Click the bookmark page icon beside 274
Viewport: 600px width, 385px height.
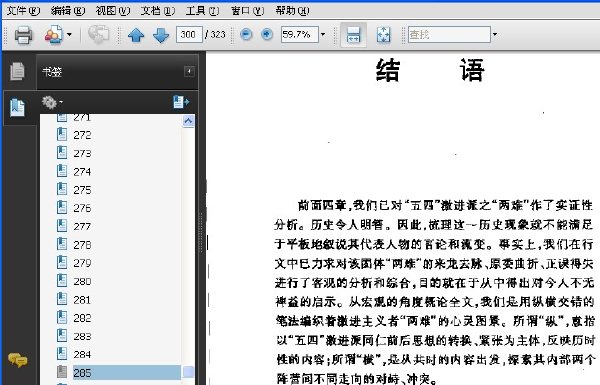(x=62, y=171)
